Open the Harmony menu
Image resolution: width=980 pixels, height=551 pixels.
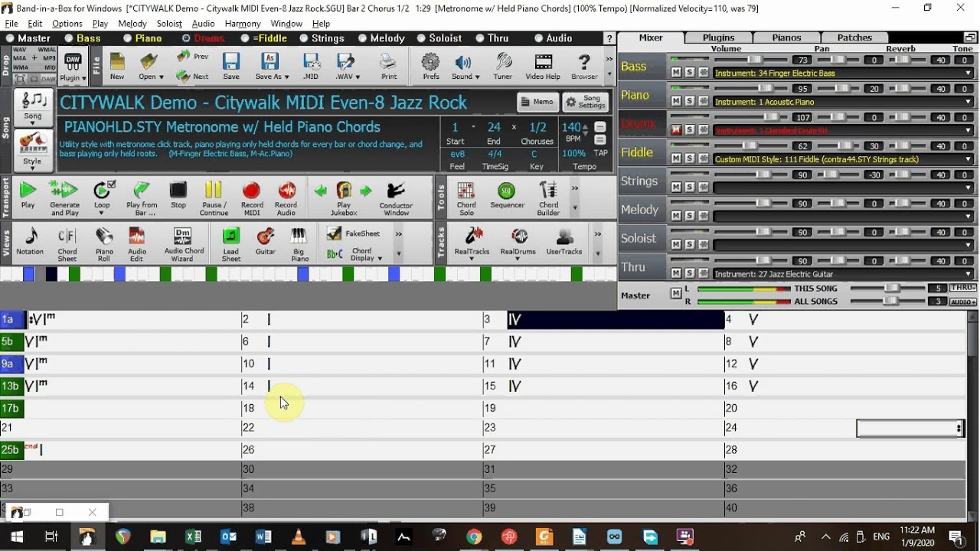243,24
